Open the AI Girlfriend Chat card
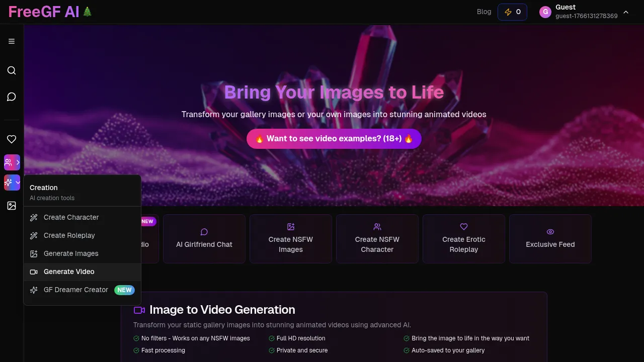Screen dimensions: 644x362 pos(204,238)
